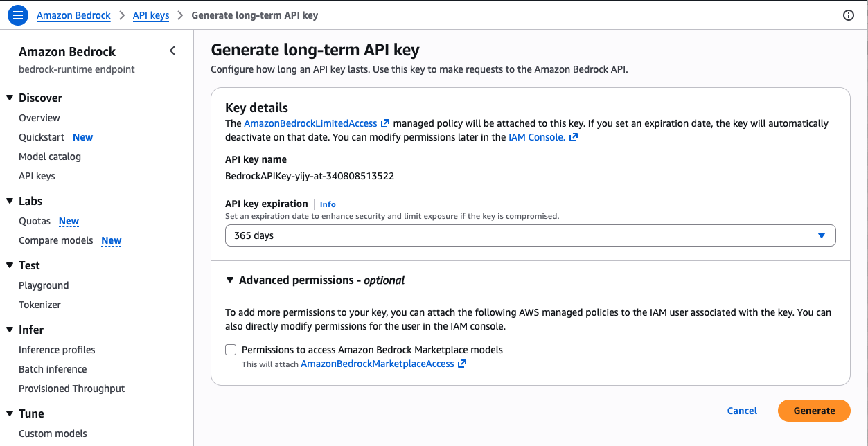The height and width of the screenshot is (446, 868).
Task: Collapse the Labs nav section
Action: (10, 201)
